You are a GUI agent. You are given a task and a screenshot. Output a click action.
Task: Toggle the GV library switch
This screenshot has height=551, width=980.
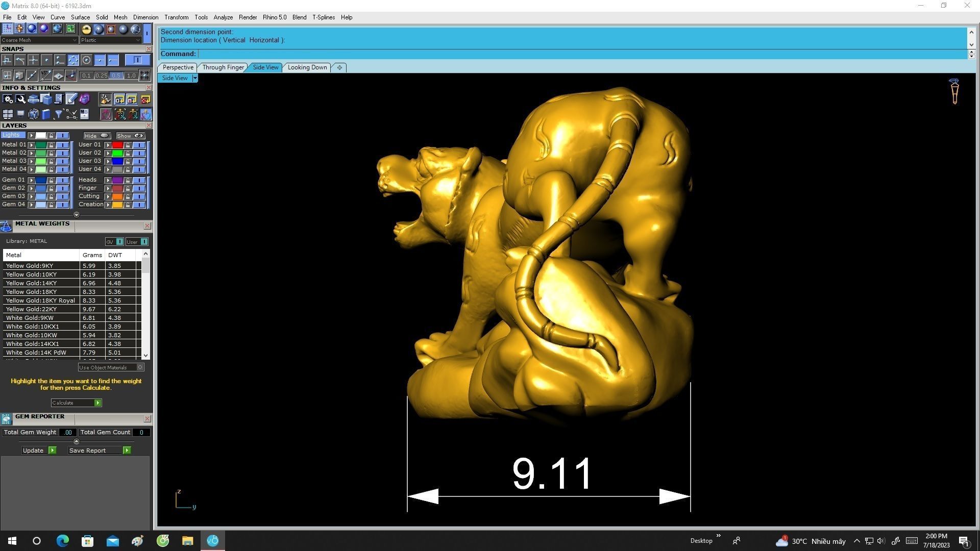119,242
